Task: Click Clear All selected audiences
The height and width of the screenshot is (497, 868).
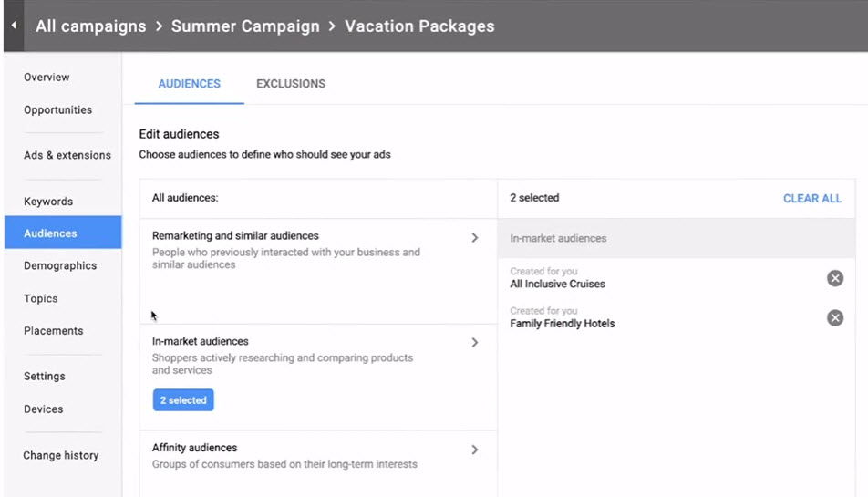Action: tap(812, 198)
